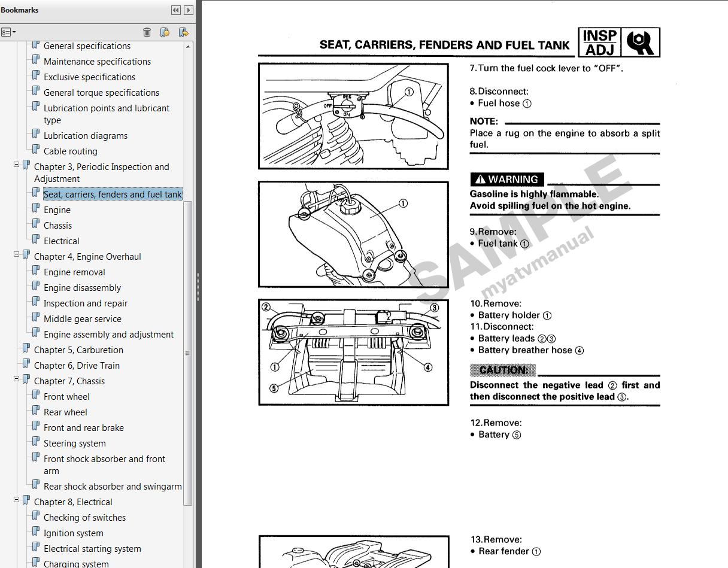Click the bookmark icon beside Cable routing

click(x=35, y=151)
